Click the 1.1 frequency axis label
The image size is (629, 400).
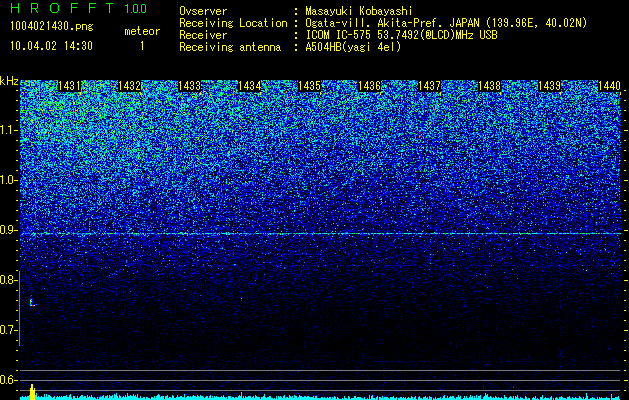pyautogui.click(x=9, y=130)
